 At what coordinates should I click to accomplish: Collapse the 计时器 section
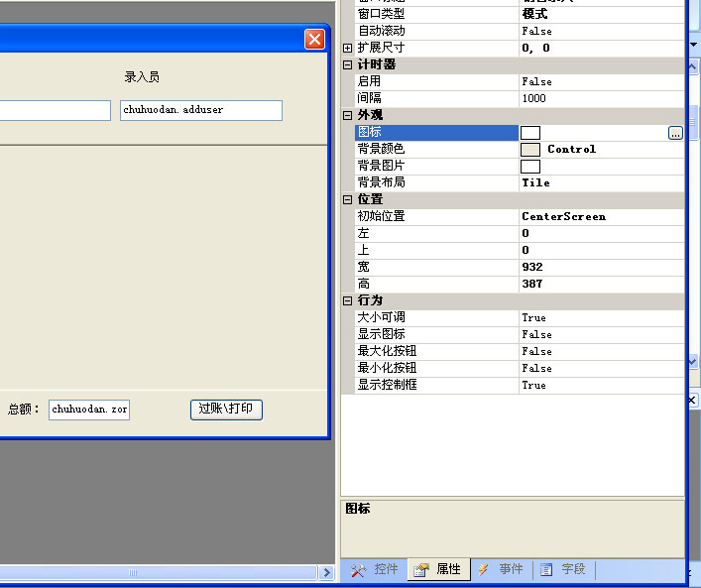coord(347,64)
